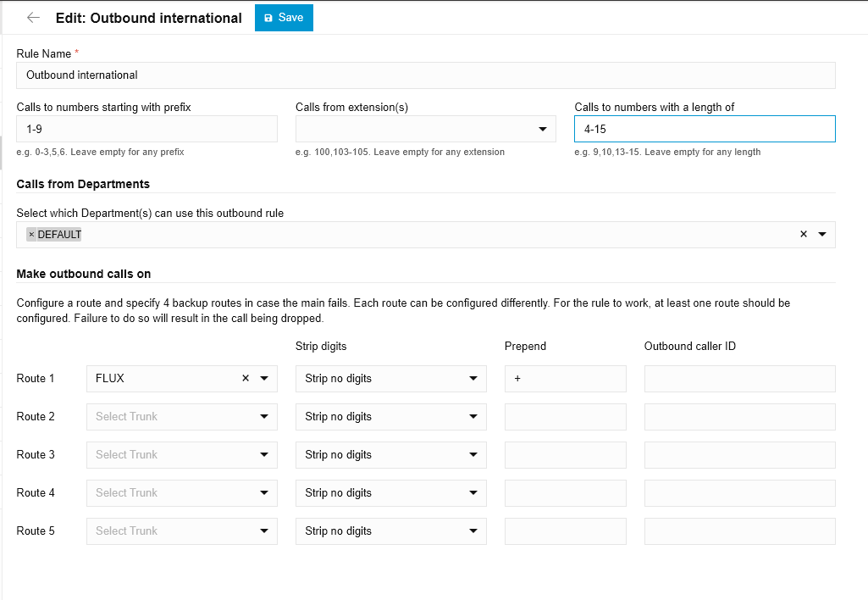
Task: Clear all selected departments
Action: (x=804, y=235)
